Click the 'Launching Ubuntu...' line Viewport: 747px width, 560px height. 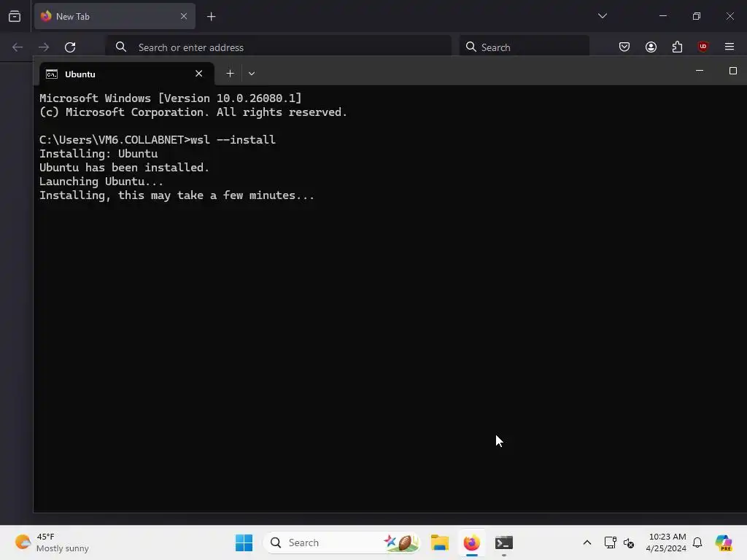[101, 182]
